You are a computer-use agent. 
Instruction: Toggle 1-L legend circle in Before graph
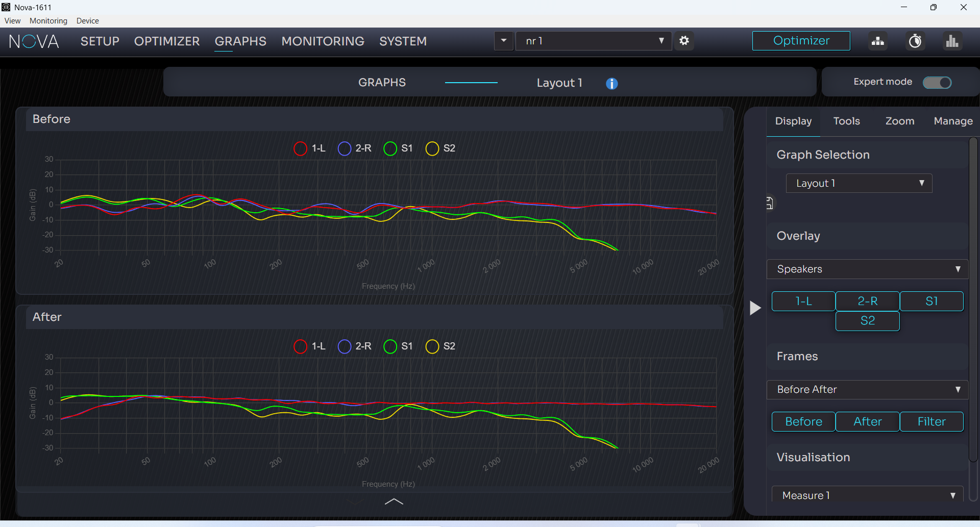coord(300,148)
